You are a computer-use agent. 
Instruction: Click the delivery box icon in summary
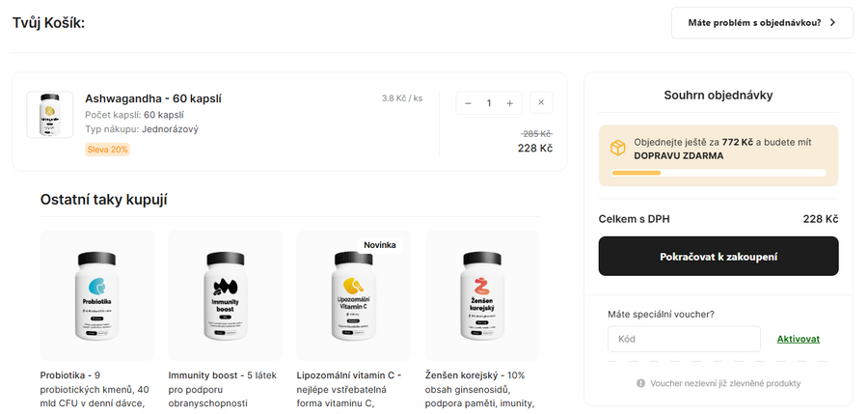[617, 148]
